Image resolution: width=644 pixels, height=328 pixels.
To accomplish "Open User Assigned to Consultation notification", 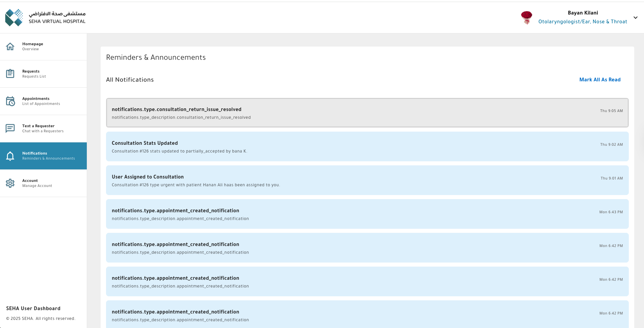I will click(x=367, y=180).
